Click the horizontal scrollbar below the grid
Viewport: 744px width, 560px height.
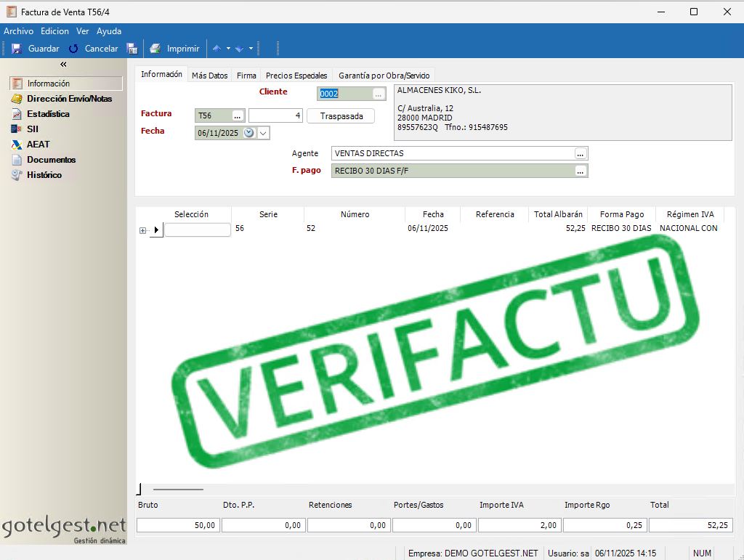(178, 490)
